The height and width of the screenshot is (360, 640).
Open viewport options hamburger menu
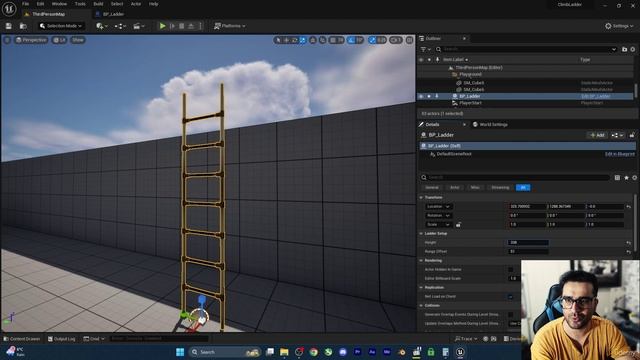[7, 40]
